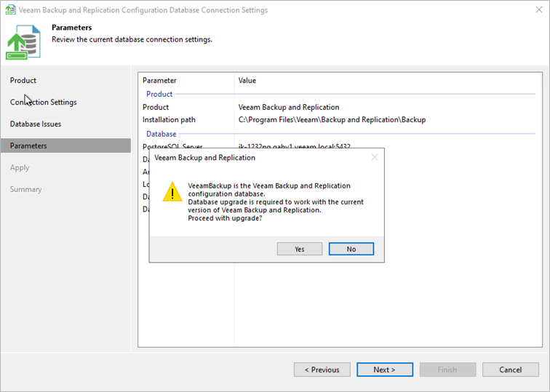Select the Parameters step in sidebar
The height and width of the screenshot is (392, 550).
click(x=65, y=145)
